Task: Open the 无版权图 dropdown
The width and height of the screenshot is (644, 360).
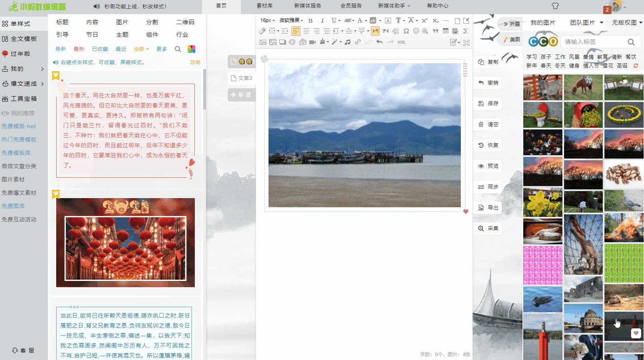Action: coord(627,22)
